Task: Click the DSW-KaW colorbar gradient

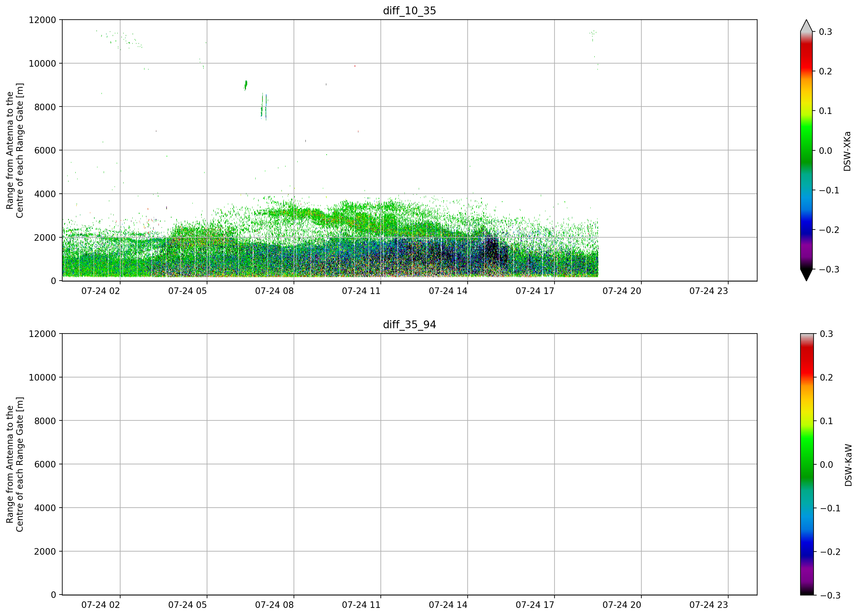Action: tap(806, 464)
